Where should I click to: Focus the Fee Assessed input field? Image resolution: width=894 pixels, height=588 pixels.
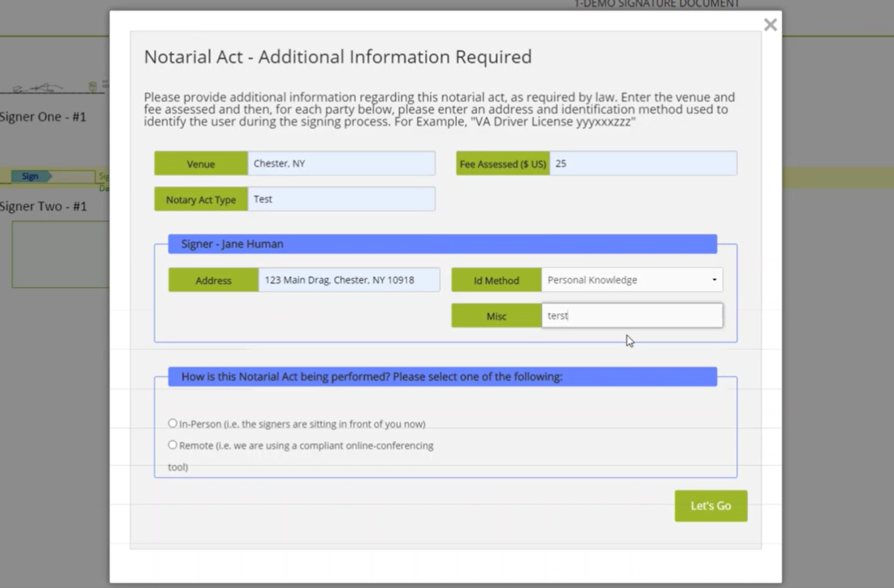643,164
